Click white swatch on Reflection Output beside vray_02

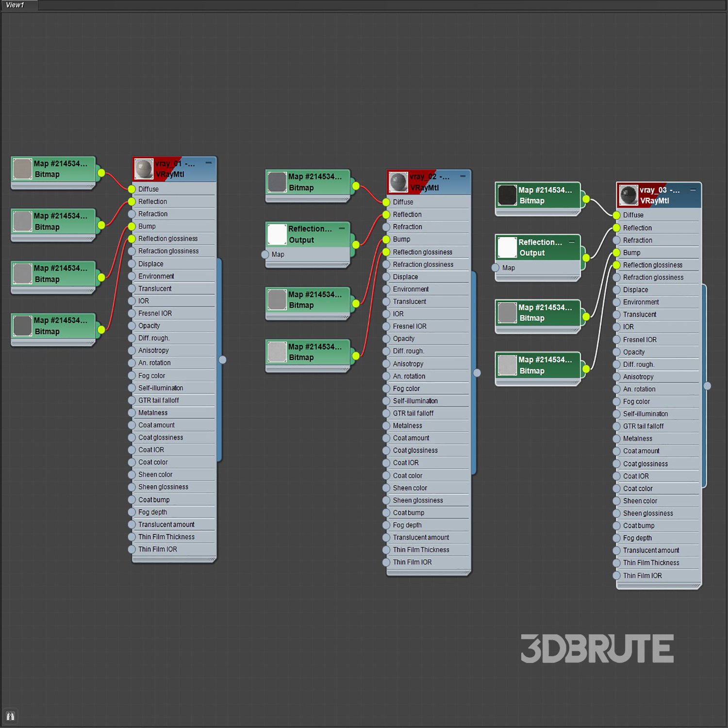(277, 234)
